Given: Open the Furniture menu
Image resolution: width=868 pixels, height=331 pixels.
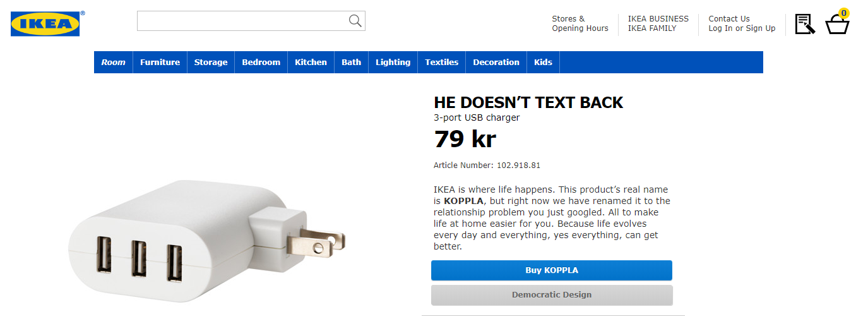Looking at the screenshot, I should 160,62.
